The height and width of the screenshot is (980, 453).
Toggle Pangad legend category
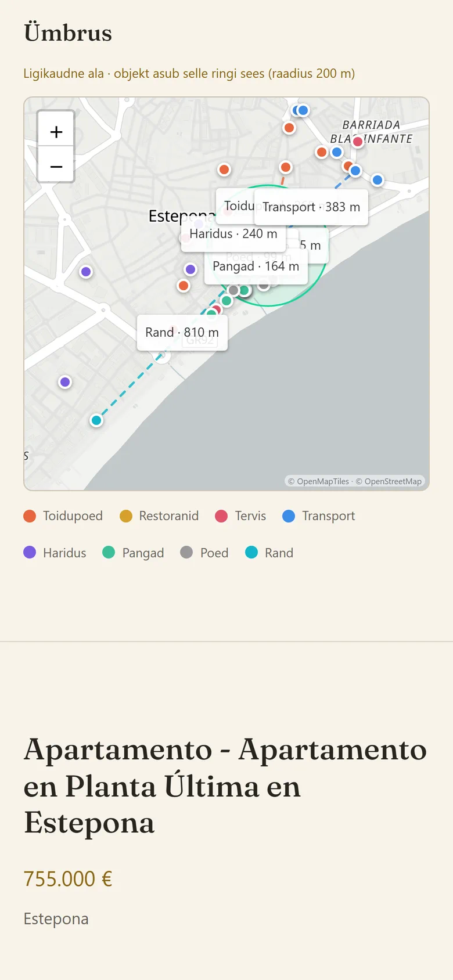pyautogui.click(x=133, y=553)
